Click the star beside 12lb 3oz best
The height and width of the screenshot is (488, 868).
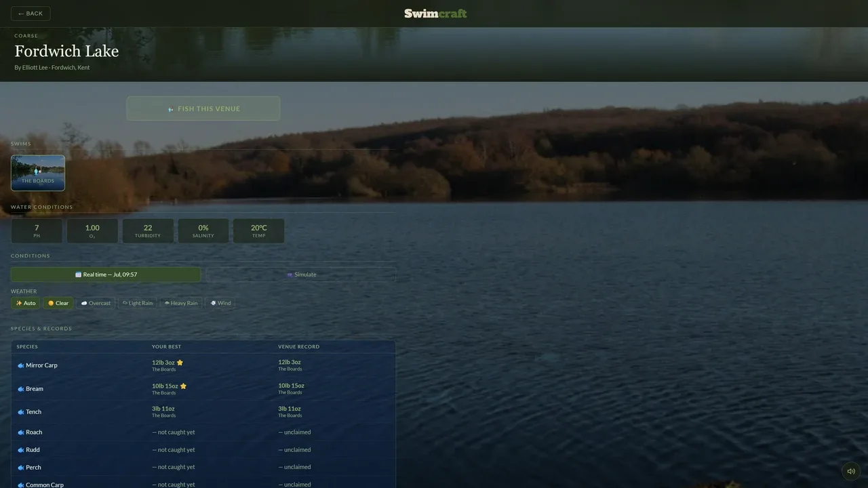180,363
